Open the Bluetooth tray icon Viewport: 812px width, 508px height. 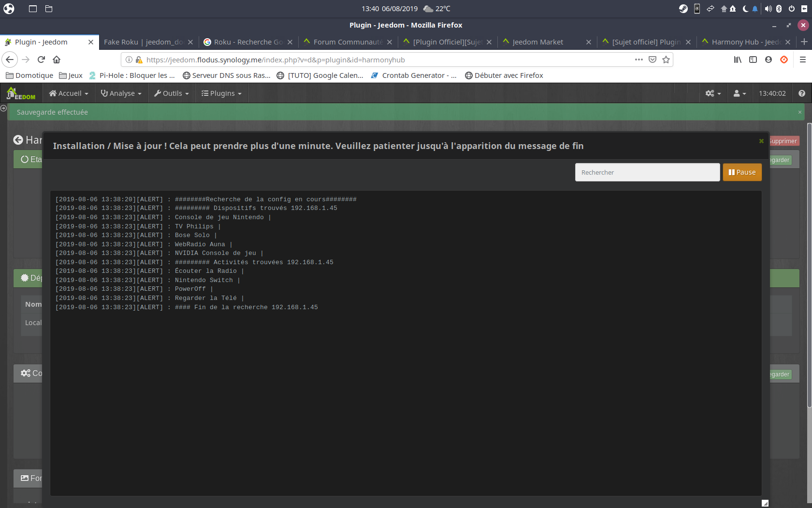(x=779, y=9)
